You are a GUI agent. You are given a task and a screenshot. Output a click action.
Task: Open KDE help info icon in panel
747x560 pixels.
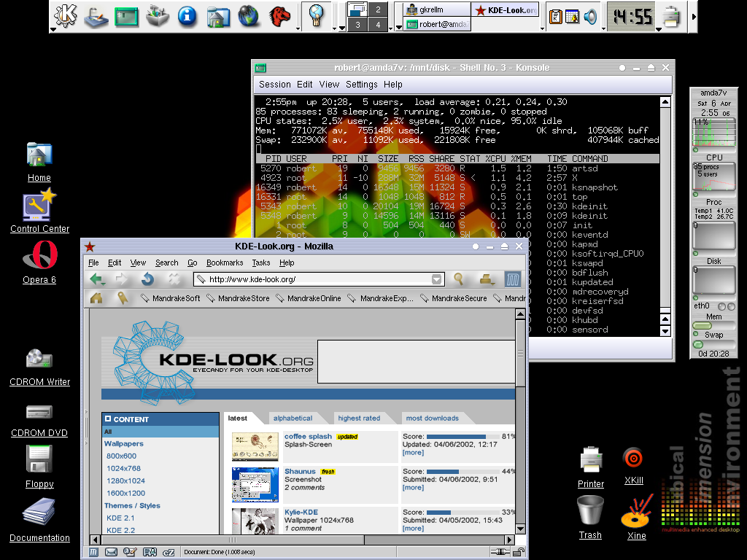187,16
